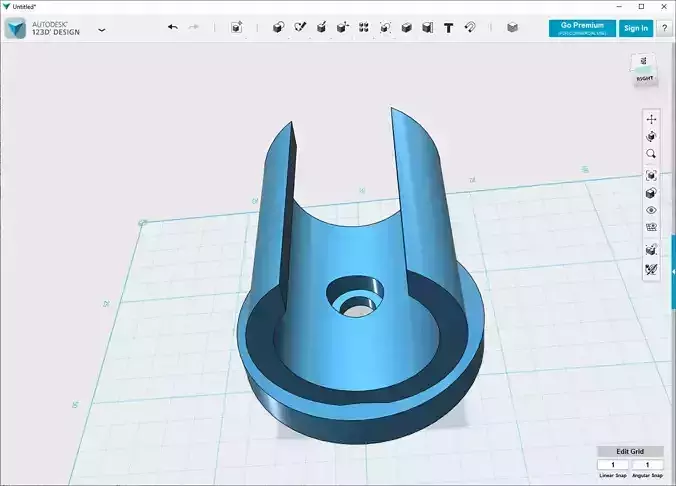Click the Sign In button
Viewport: 676px width, 486px height.
point(636,28)
